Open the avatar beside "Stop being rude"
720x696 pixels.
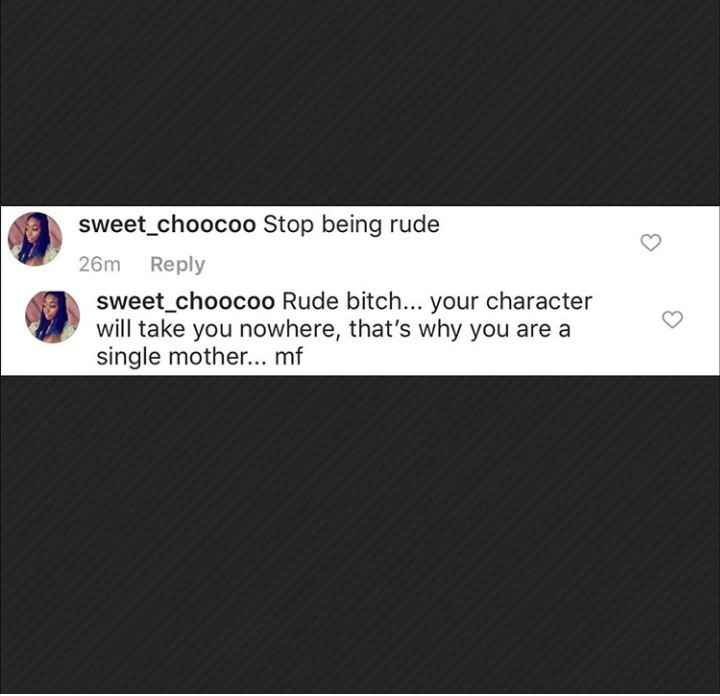(x=35, y=239)
